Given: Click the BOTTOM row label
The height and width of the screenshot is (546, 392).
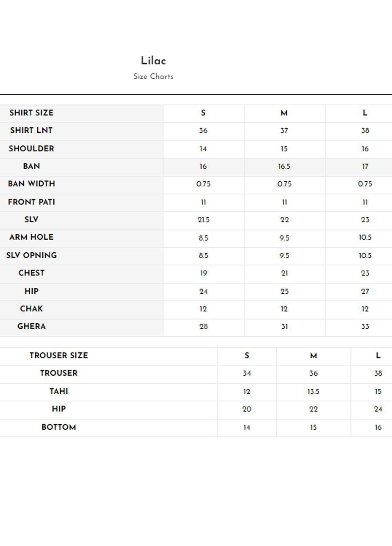Looking at the screenshot, I should pyautogui.click(x=59, y=427).
